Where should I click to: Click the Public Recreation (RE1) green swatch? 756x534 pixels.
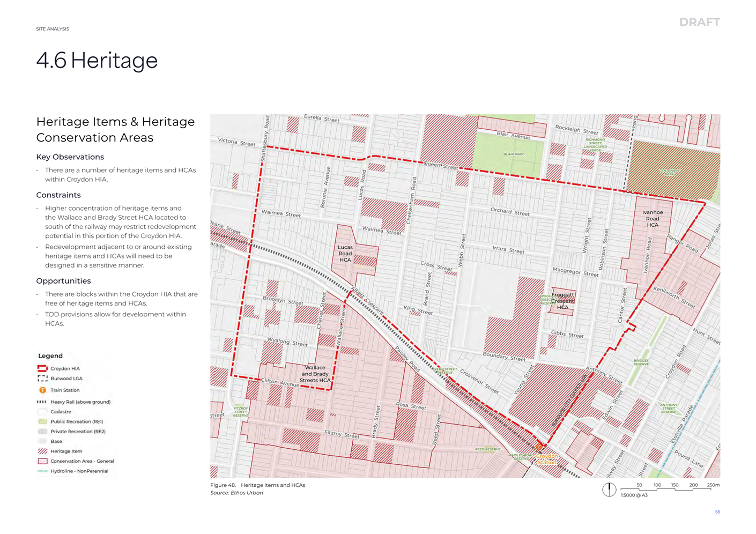(x=42, y=422)
